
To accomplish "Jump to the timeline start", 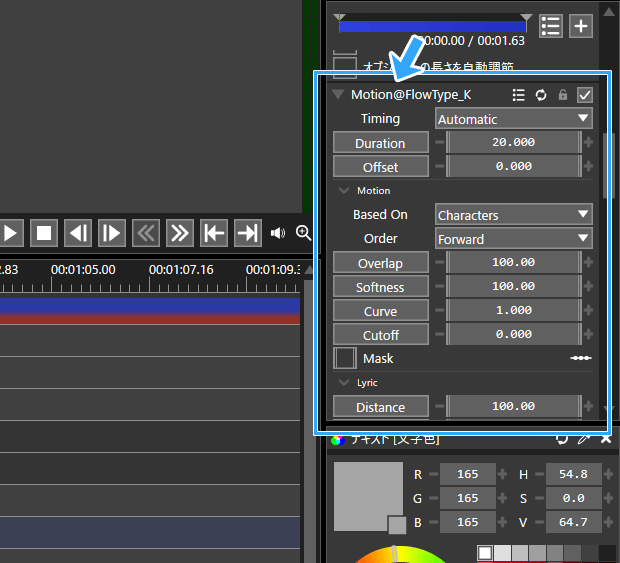I will [214, 233].
